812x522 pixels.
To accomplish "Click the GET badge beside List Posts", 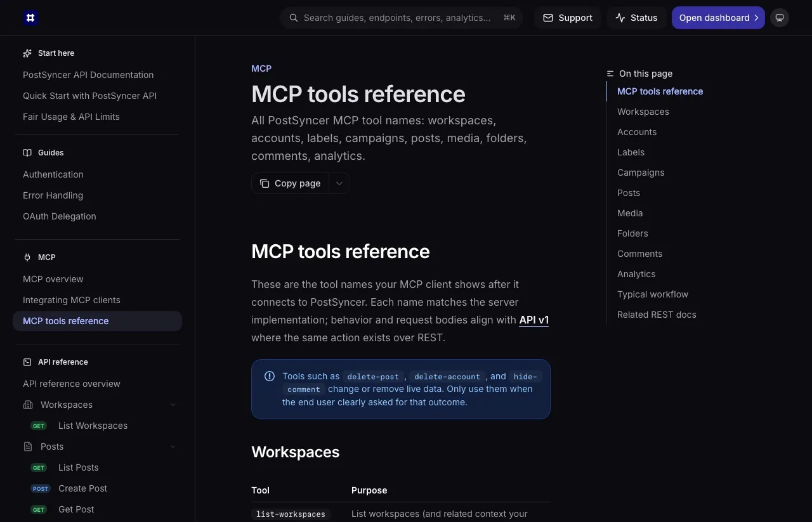I will pos(39,468).
